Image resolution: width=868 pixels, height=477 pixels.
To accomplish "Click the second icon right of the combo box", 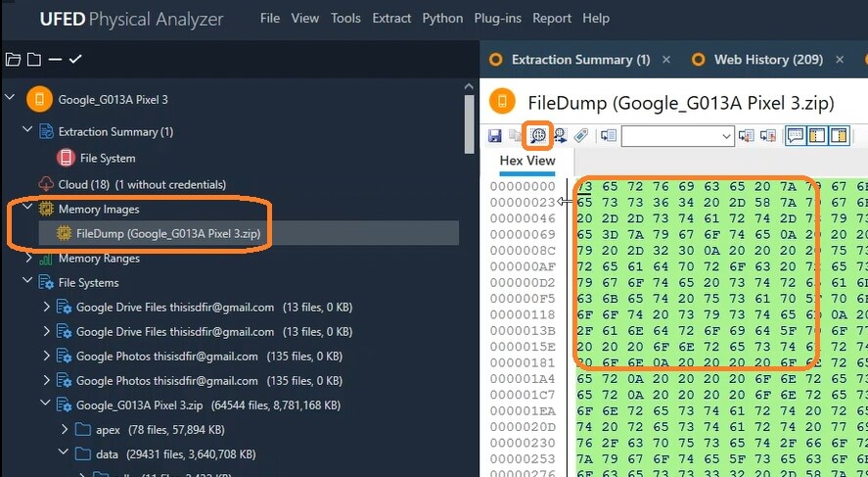I will (768, 135).
